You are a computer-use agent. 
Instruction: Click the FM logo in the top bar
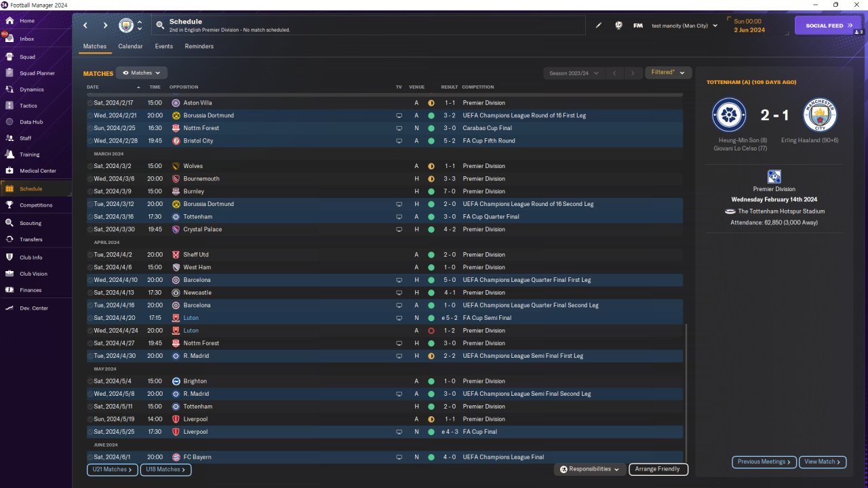638,26
